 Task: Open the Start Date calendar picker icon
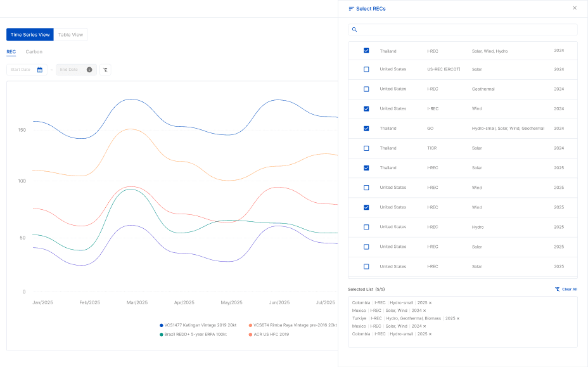[x=41, y=70]
